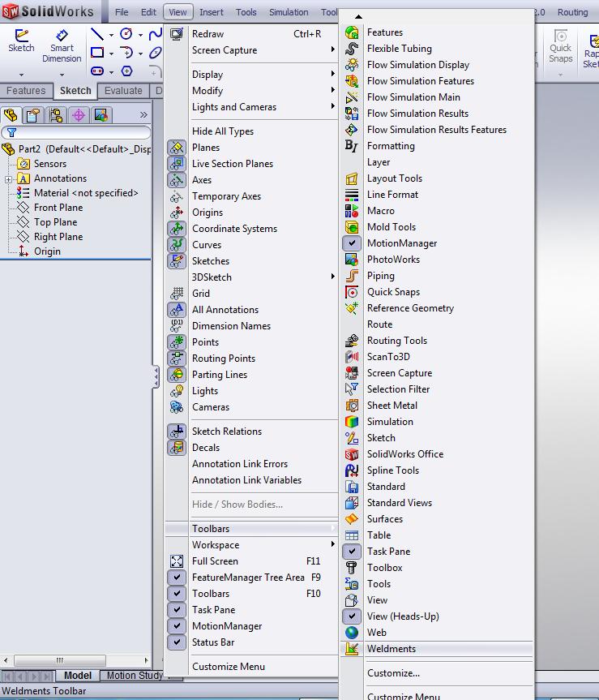Expand the Annotations tree node

[8, 179]
